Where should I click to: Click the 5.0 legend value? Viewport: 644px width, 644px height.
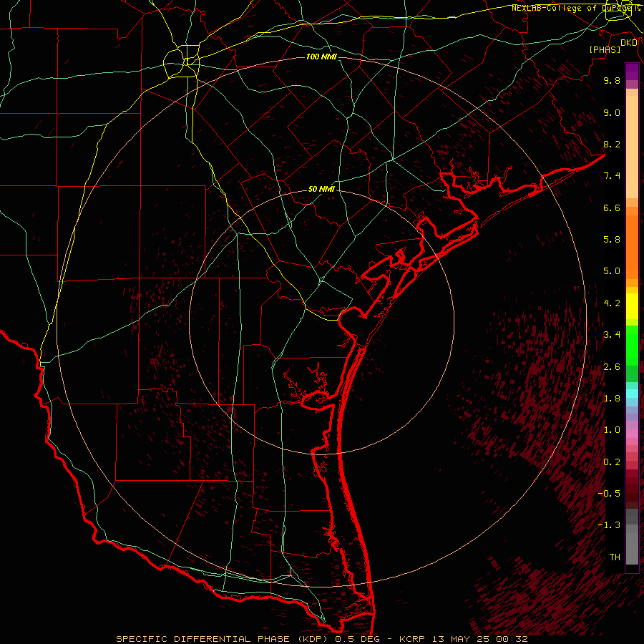612,271
